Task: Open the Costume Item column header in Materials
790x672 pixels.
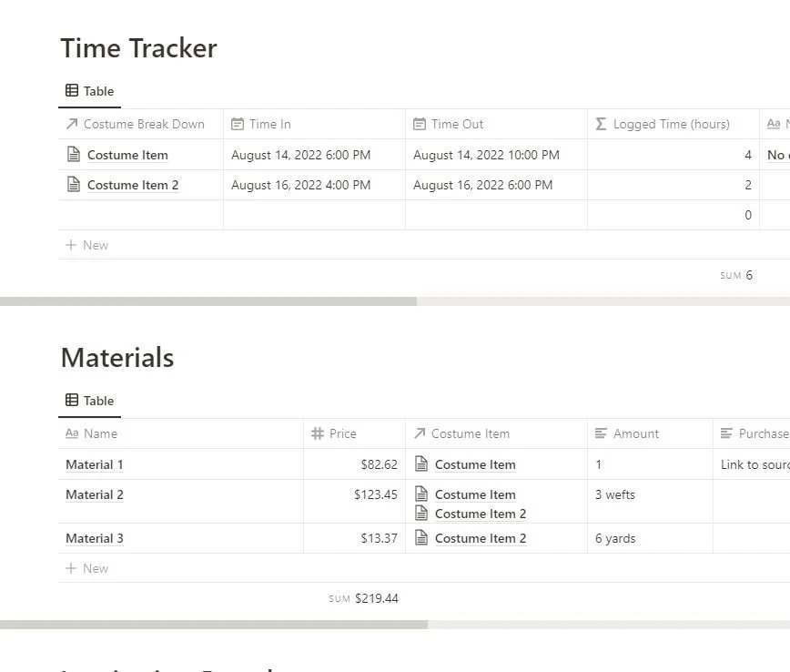Action: (496, 433)
